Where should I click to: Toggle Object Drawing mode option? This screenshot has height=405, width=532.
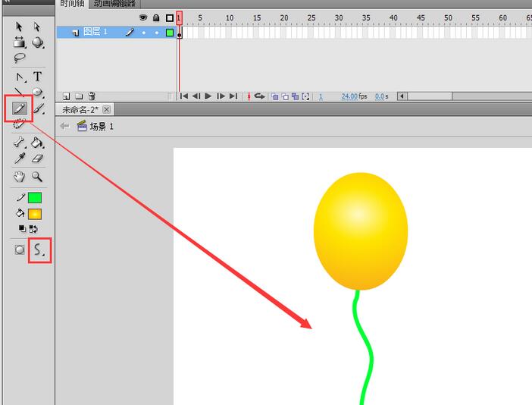[x=20, y=250]
